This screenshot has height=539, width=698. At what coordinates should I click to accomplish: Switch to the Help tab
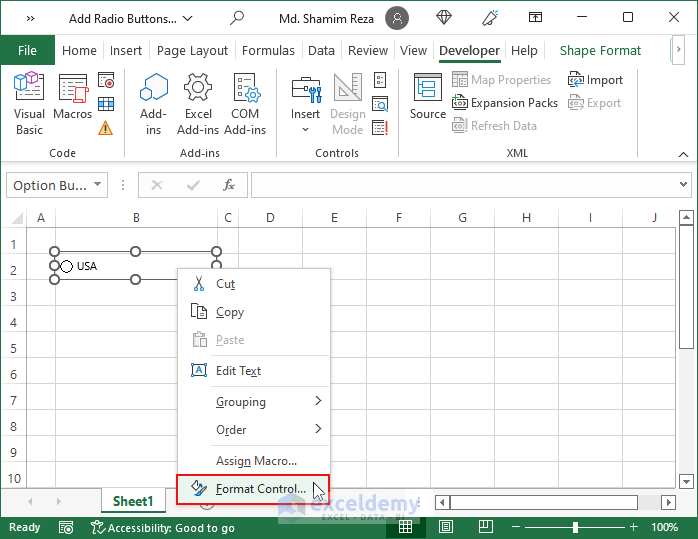tap(524, 50)
